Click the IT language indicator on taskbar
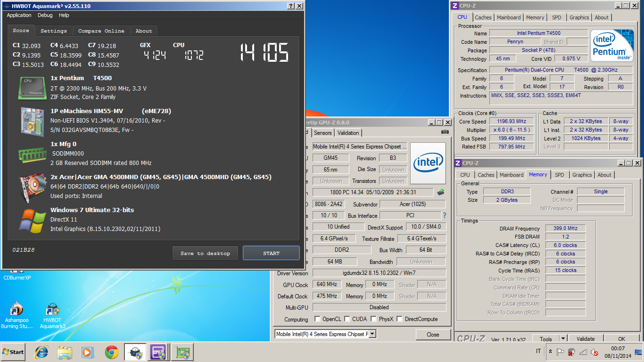This screenshot has height=362, width=644. coord(538,352)
